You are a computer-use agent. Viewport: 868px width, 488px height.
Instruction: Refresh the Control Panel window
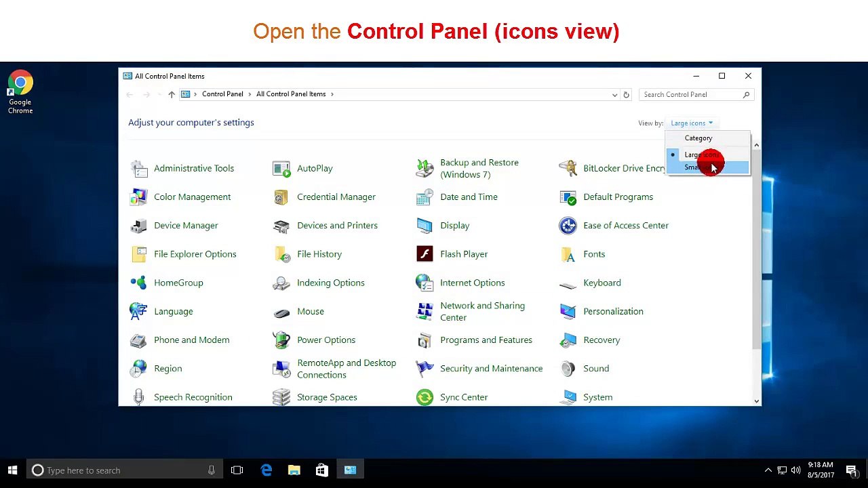[627, 94]
